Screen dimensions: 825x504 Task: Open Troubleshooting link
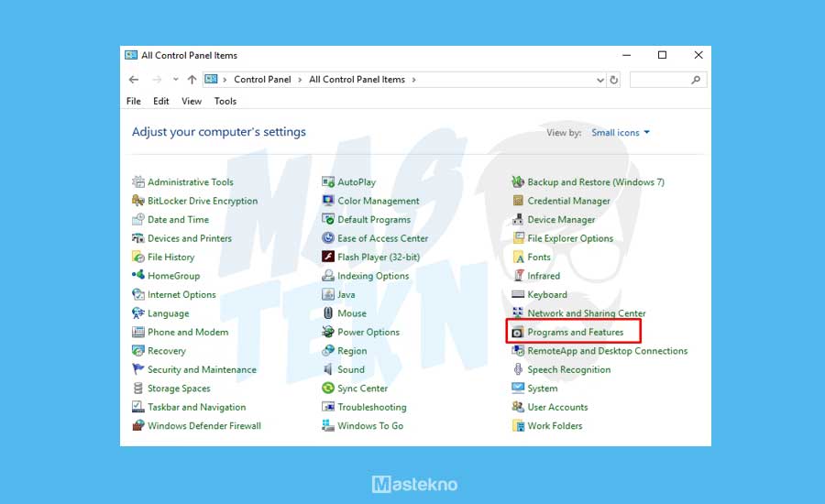[372, 407]
